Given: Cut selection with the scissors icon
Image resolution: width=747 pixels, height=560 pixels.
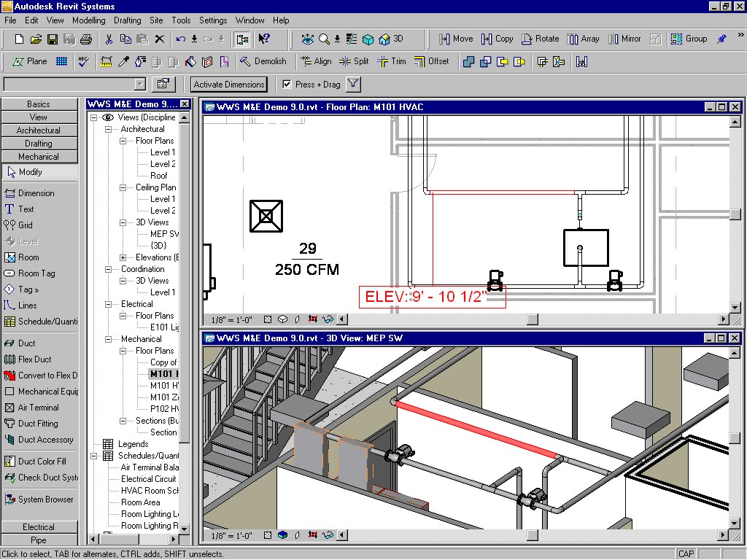Looking at the screenshot, I should (109, 39).
